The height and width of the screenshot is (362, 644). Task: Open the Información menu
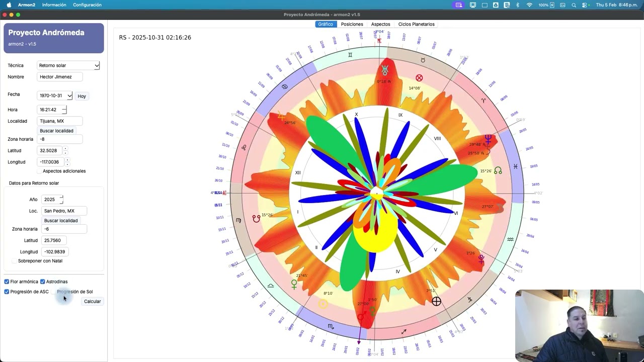tap(54, 5)
